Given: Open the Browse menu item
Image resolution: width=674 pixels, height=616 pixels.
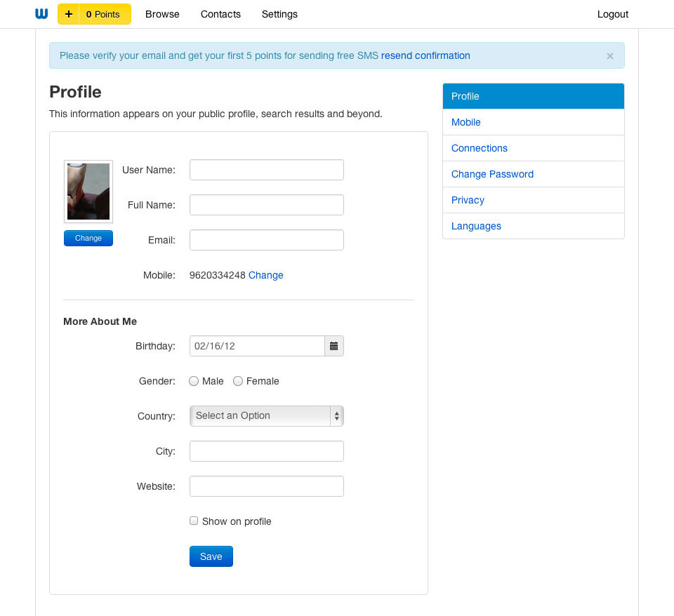Looking at the screenshot, I should tap(162, 14).
